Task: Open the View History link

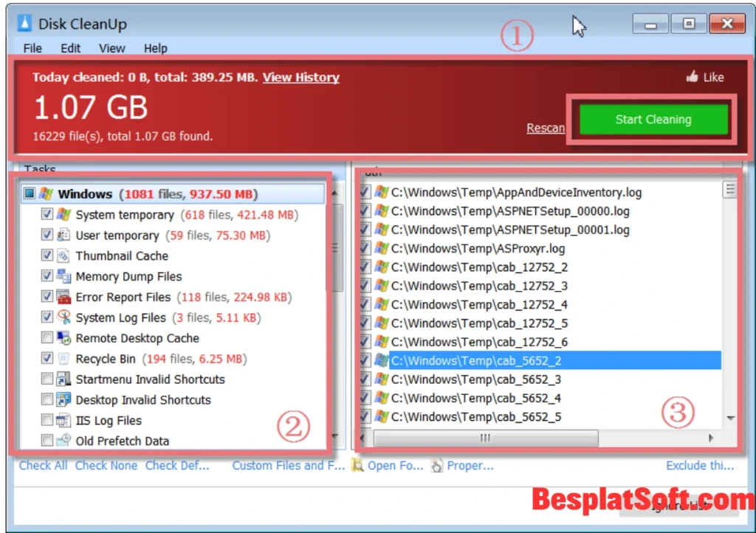Action: point(300,77)
